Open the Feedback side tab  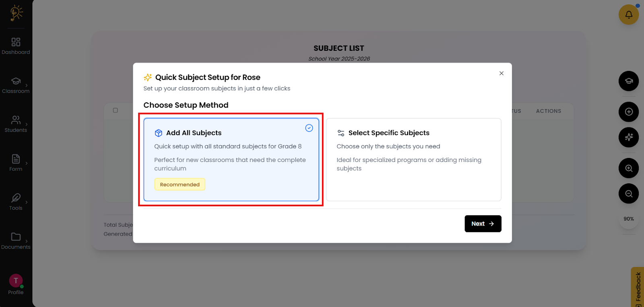(638, 287)
